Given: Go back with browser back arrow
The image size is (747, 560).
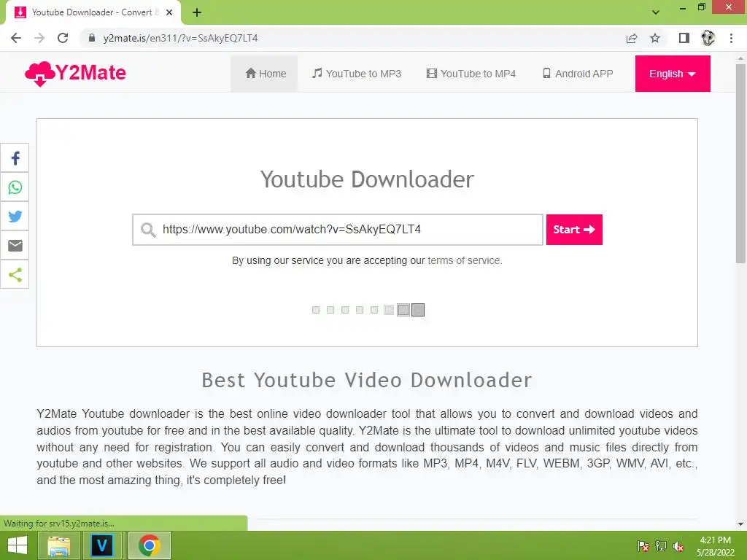Looking at the screenshot, I should 16,38.
